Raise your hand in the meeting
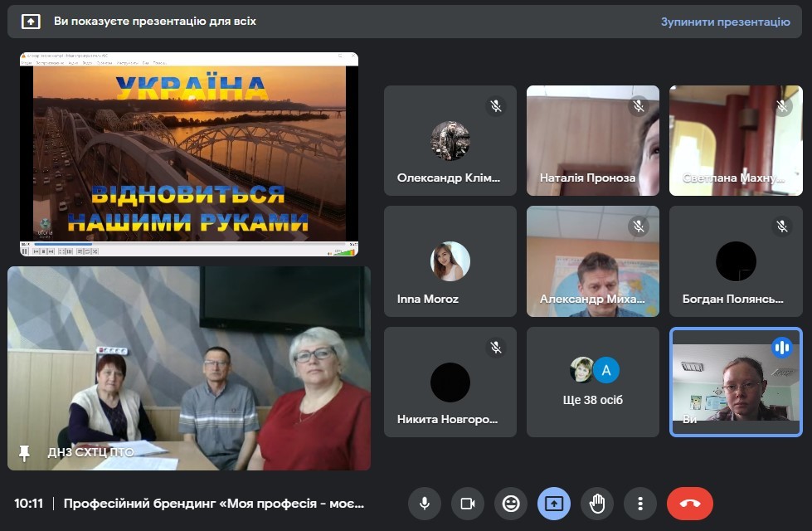The image size is (812, 531). point(597,504)
